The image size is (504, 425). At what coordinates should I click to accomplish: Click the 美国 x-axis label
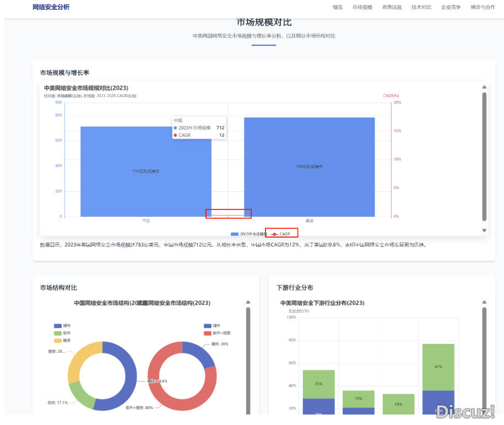point(309,220)
